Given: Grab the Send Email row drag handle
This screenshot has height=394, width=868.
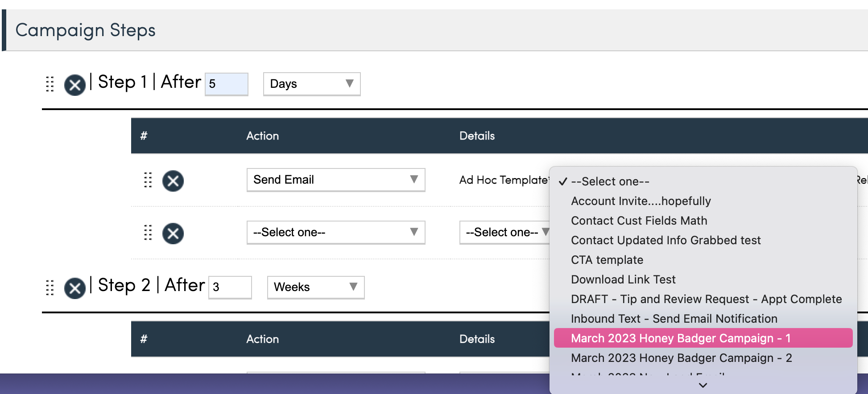Looking at the screenshot, I should point(148,180).
